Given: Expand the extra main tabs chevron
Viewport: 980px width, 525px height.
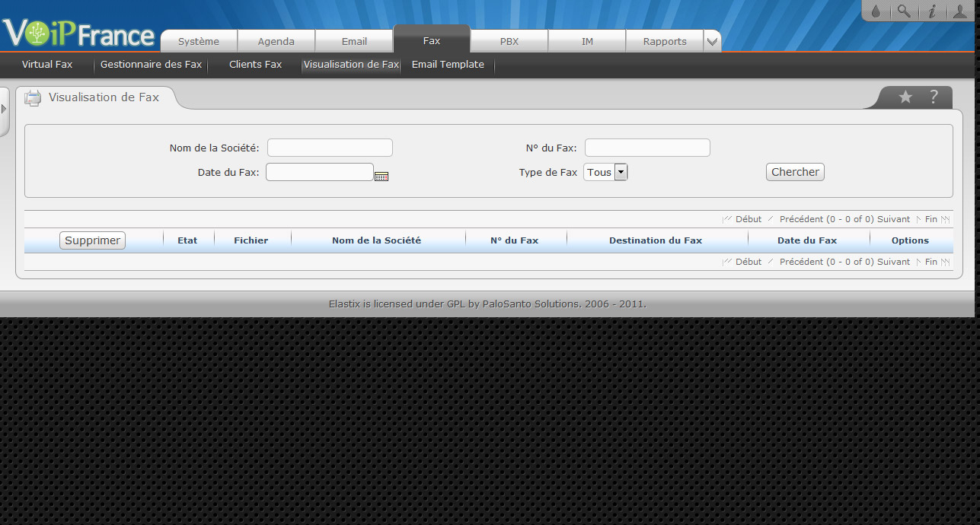Looking at the screenshot, I should (x=712, y=42).
